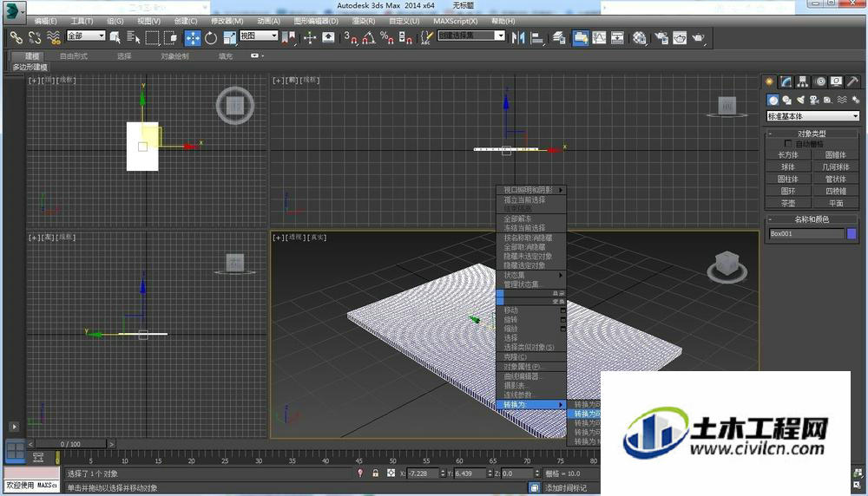The image size is (868, 496).
Task: Open the Layer Manager icon
Action: tap(558, 37)
